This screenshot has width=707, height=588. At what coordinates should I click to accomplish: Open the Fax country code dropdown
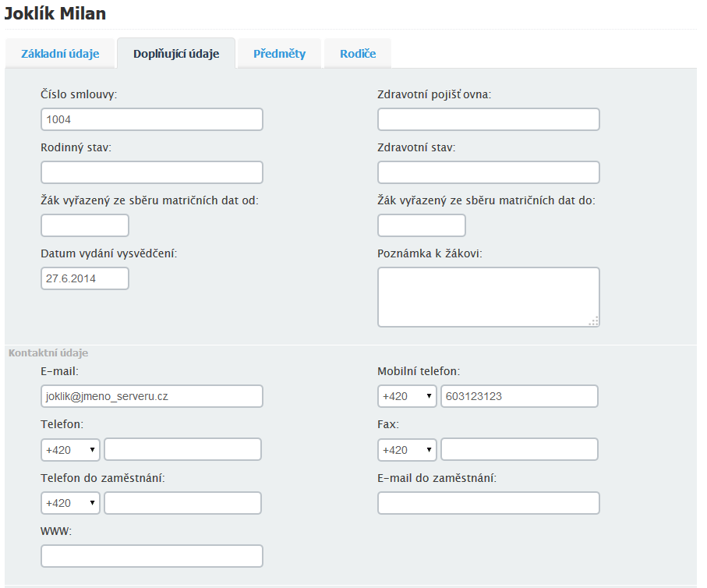coord(407,450)
